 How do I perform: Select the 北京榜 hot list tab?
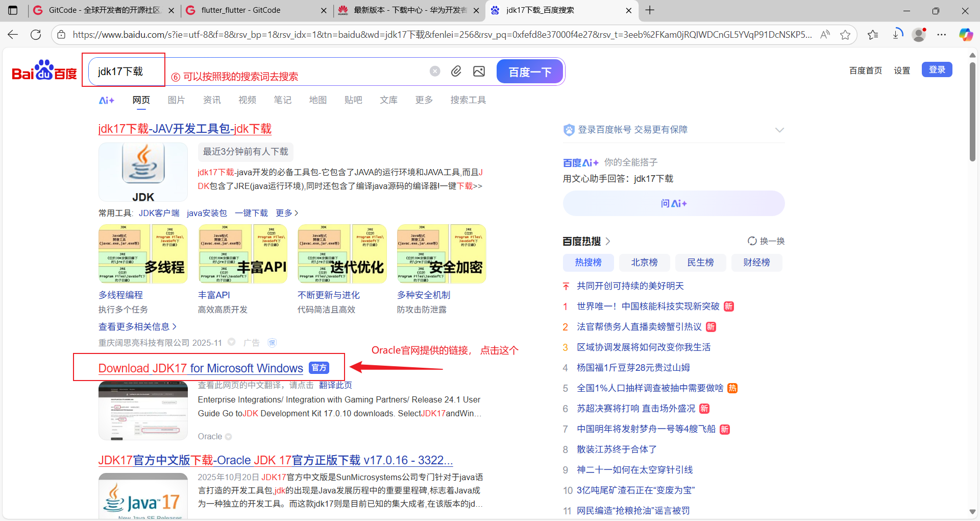point(645,263)
